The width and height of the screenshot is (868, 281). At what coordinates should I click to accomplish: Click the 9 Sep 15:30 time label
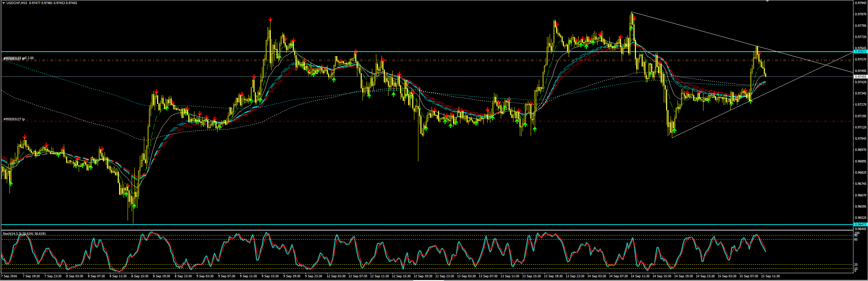270,276
